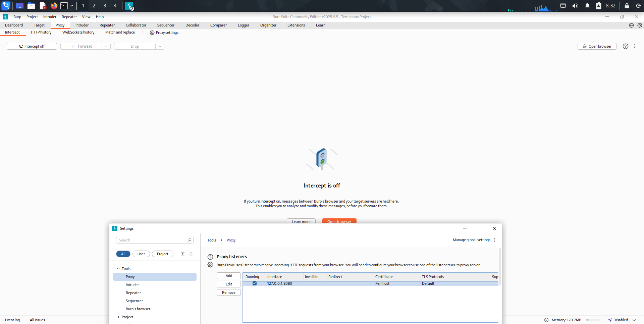Open the Match and replace sub-tab

click(x=120, y=32)
